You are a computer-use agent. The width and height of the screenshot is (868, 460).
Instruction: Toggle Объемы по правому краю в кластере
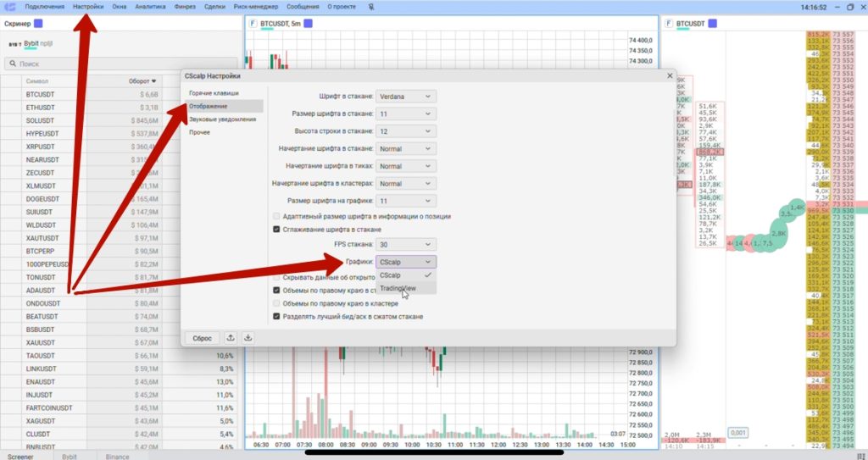point(277,303)
